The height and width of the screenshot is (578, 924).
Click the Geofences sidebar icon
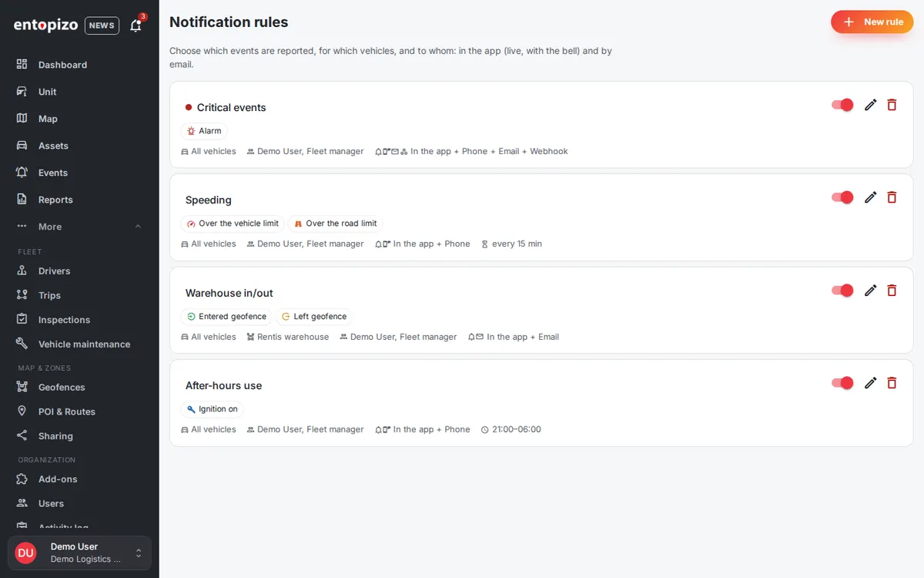coord(22,387)
